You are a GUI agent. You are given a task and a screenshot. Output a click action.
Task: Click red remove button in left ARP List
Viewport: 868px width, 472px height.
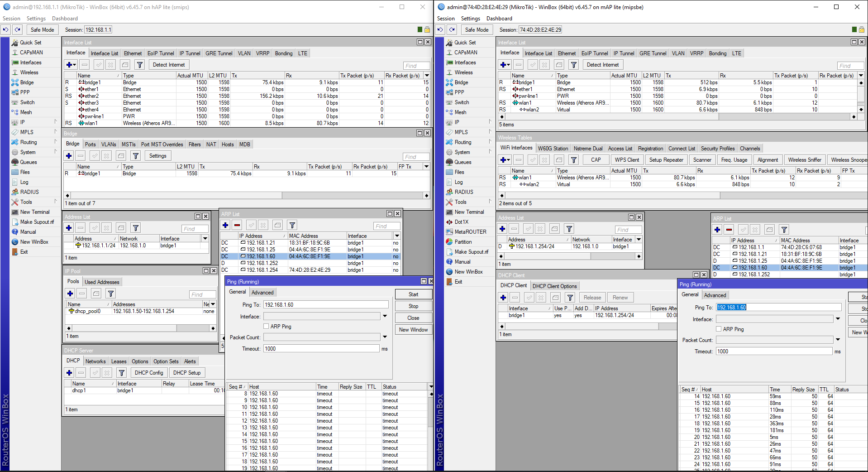237,225
